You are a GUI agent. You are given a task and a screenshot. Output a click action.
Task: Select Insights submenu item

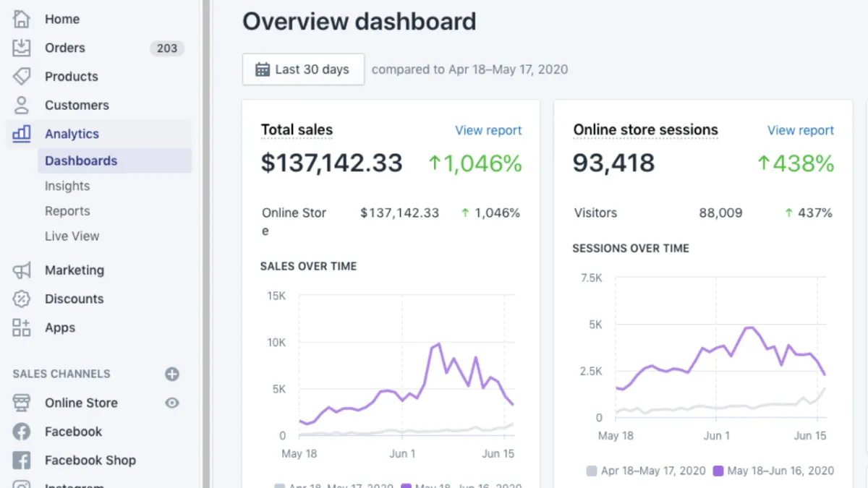coord(67,186)
